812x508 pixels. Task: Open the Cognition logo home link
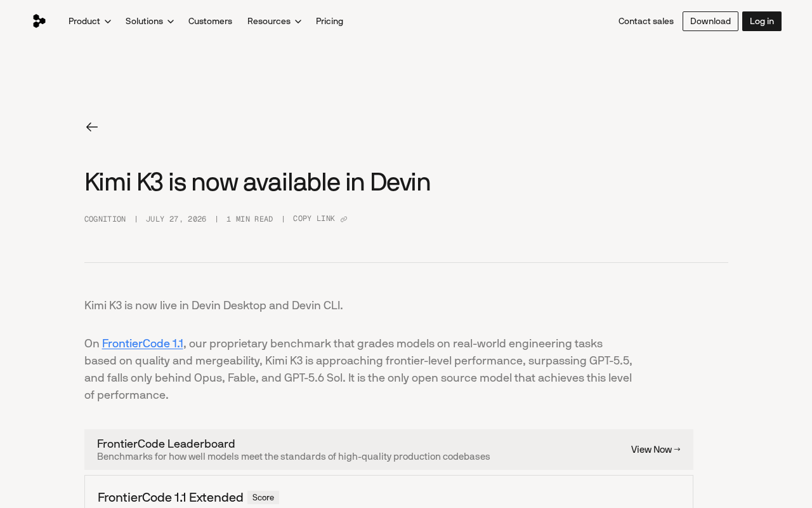tap(39, 21)
